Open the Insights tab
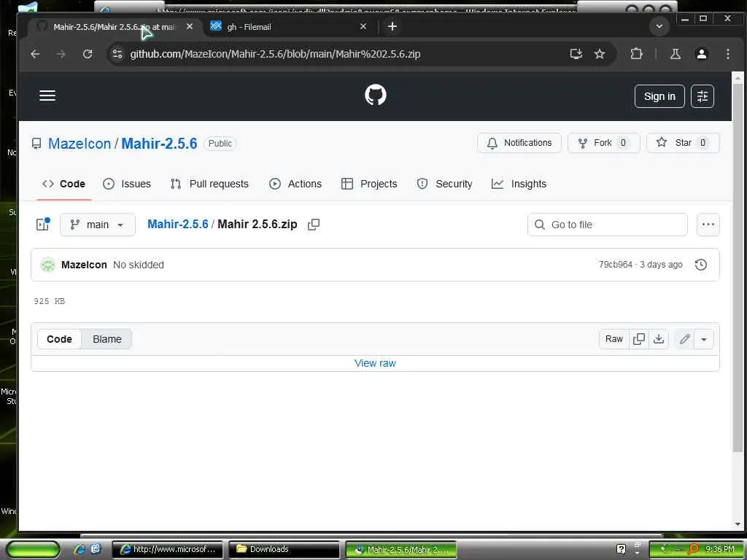 click(x=519, y=184)
